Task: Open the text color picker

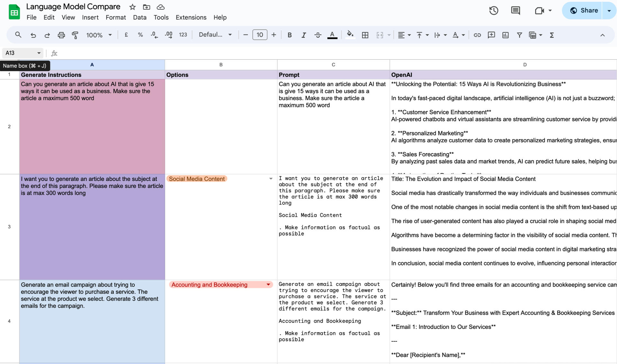Action: (332, 35)
